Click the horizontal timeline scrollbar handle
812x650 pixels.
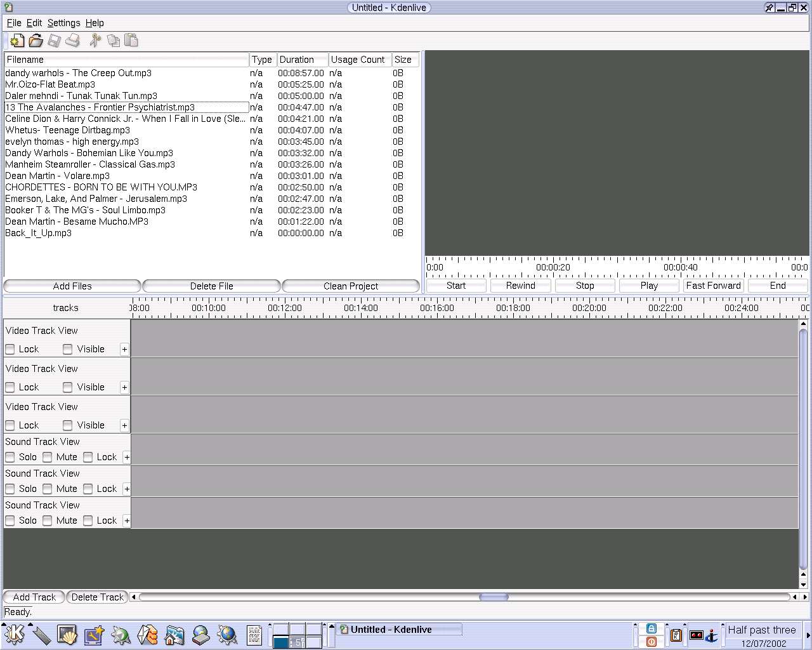pyautogui.click(x=494, y=597)
